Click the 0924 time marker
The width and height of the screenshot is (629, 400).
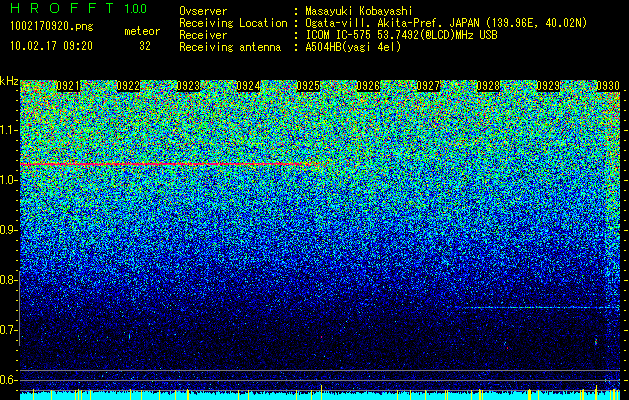tap(248, 86)
